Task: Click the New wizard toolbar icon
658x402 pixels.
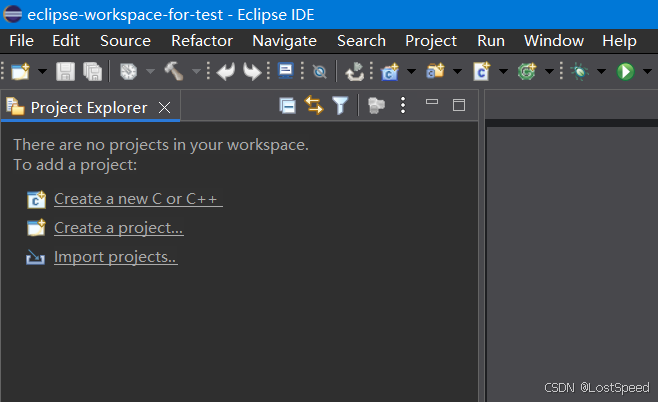Action: (x=21, y=72)
